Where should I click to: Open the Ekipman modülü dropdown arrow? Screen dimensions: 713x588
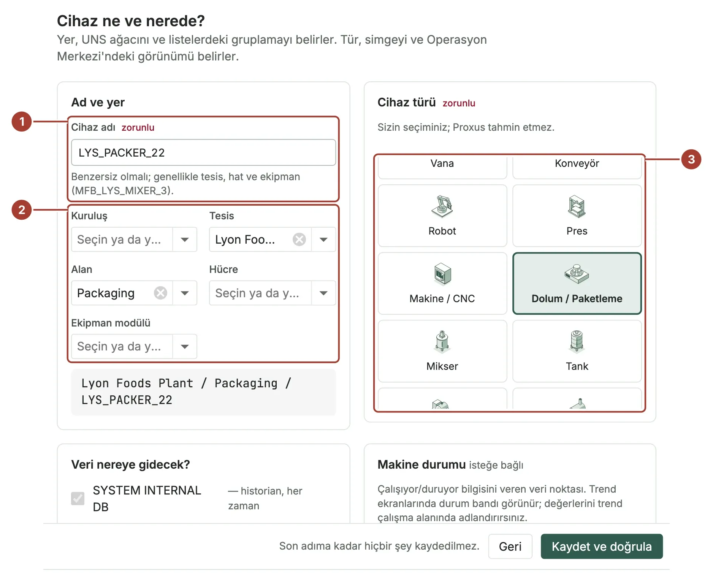coord(185,346)
